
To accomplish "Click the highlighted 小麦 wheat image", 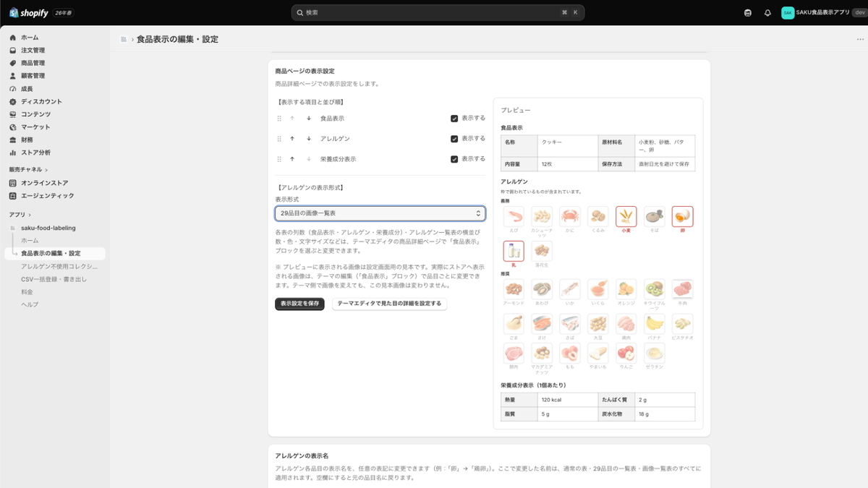I will pos(626,216).
